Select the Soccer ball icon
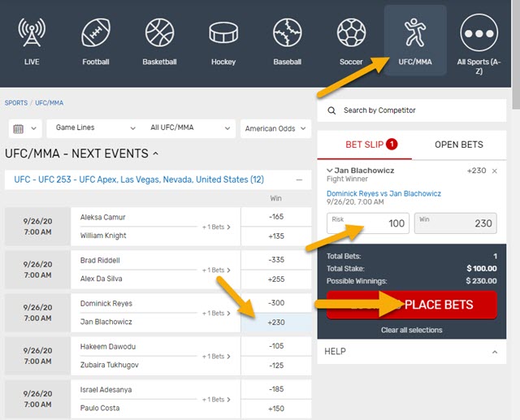The height and width of the screenshot is (420, 520). coord(351,33)
